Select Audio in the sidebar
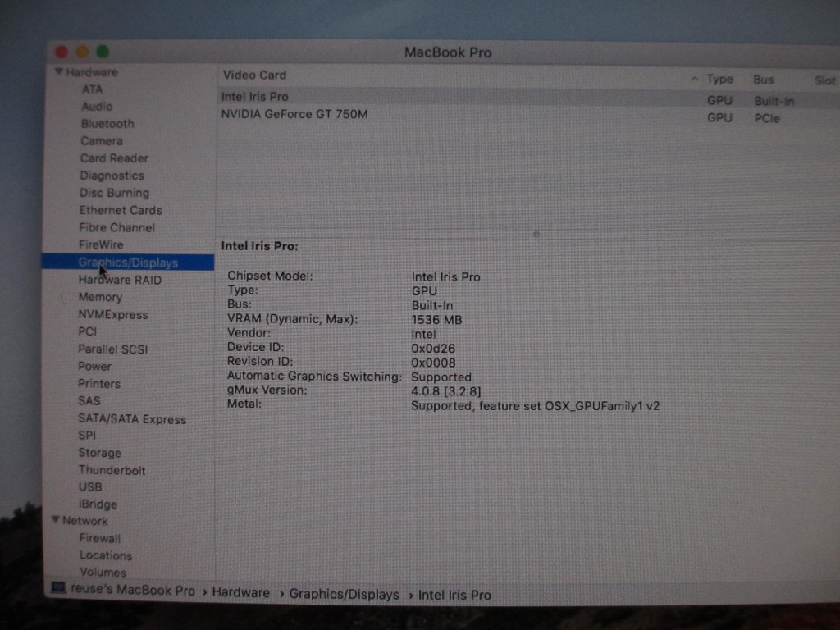Screen dimensions: 840x630 [x=97, y=106]
